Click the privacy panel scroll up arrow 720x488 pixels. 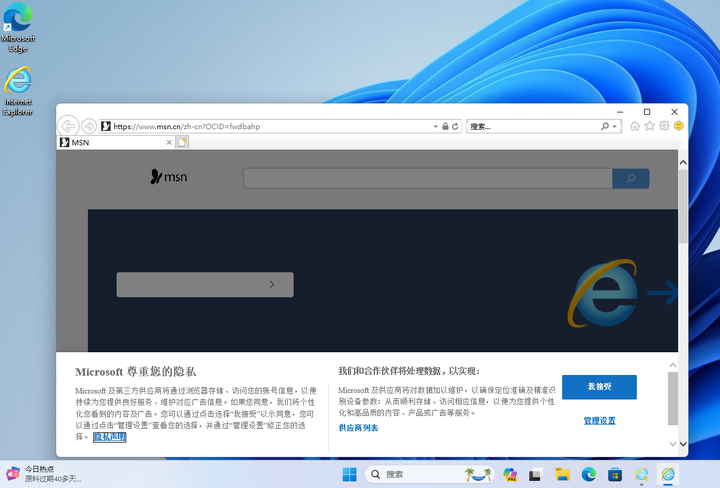(673, 365)
